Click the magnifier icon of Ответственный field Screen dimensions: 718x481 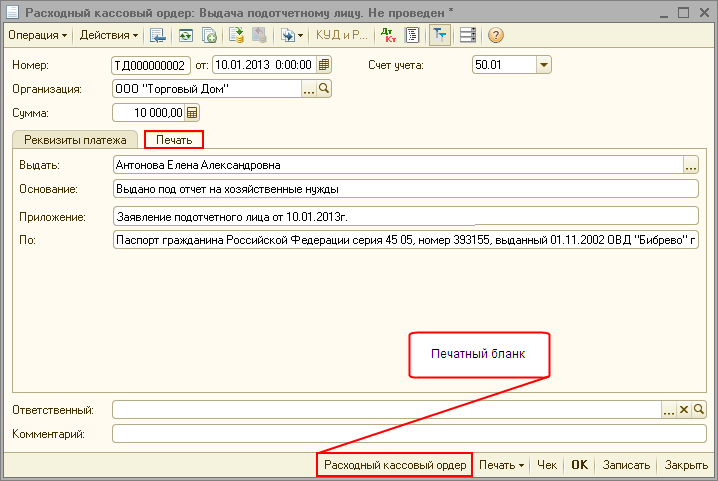coord(699,410)
